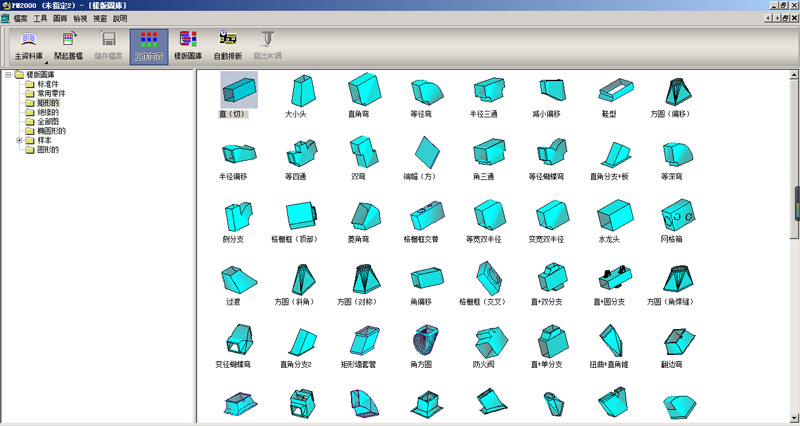Click the vertical scrollbar up arrow
This screenshot has height=426, width=800.
coord(794,74)
